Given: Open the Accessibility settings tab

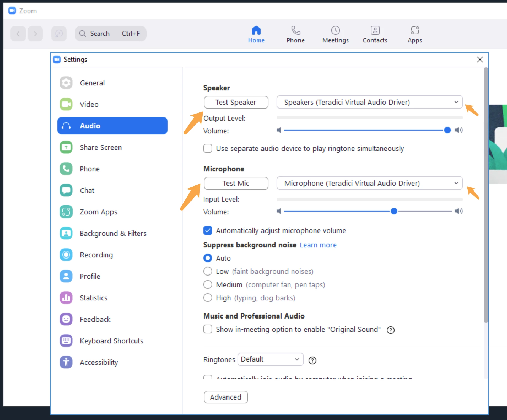Looking at the screenshot, I should [112, 362].
